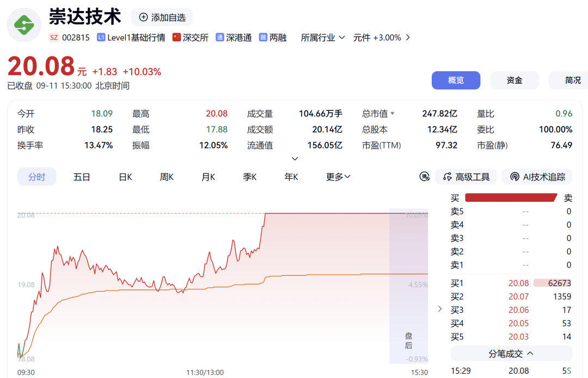588x378 pixels.
Task: Select the 五日 chart tab
Action: pos(82,177)
